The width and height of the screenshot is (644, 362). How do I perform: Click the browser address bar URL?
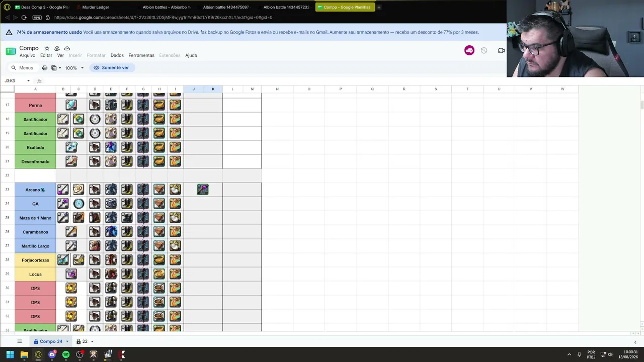[x=163, y=18]
